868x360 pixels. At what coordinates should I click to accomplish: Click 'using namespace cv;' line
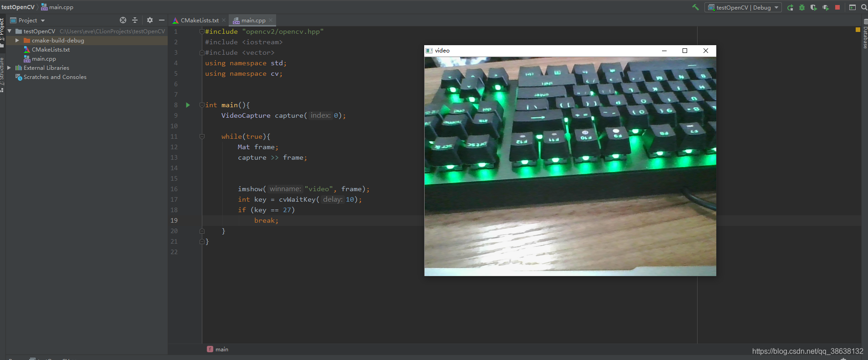(244, 73)
